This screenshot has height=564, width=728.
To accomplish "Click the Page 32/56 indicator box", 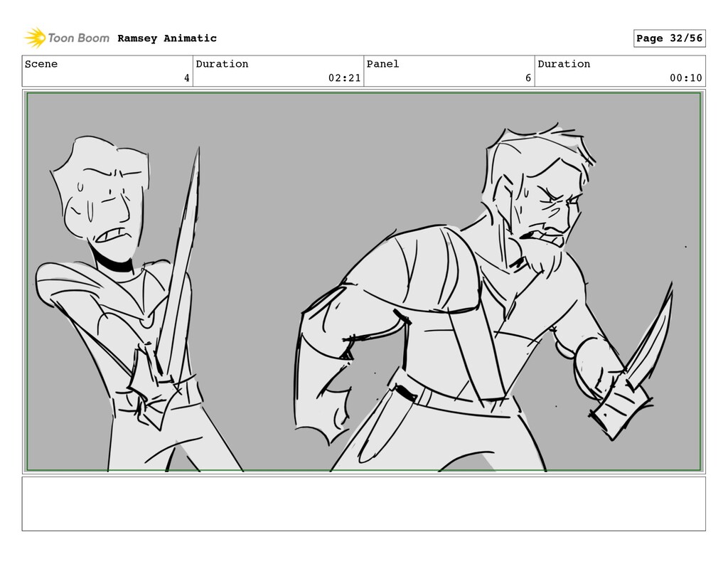I will pyautogui.click(x=670, y=38).
